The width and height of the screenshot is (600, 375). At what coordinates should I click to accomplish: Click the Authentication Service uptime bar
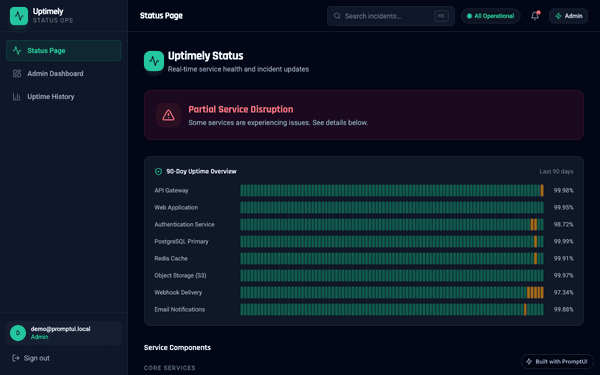pos(392,225)
